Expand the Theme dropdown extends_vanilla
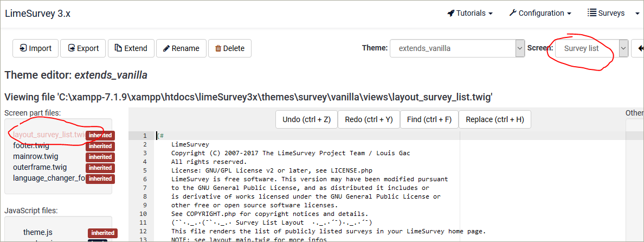Viewport: 644px width, 242px height. click(458, 48)
